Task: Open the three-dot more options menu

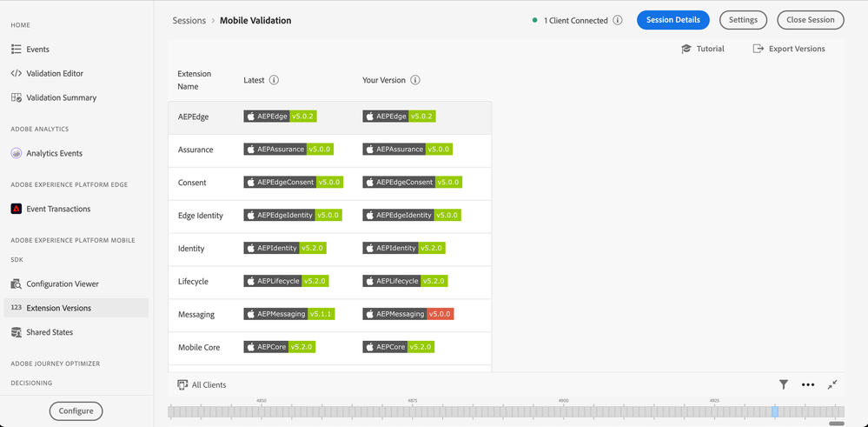Action: click(x=808, y=384)
